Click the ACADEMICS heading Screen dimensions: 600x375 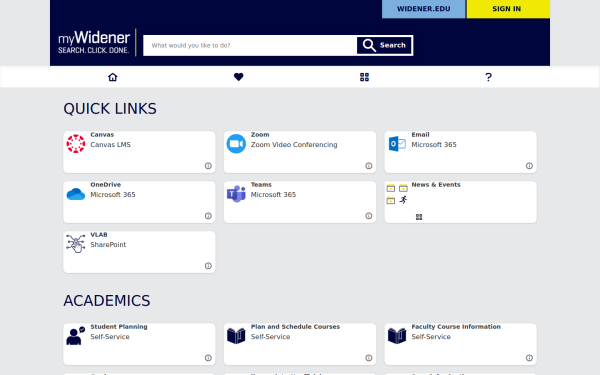[107, 301]
